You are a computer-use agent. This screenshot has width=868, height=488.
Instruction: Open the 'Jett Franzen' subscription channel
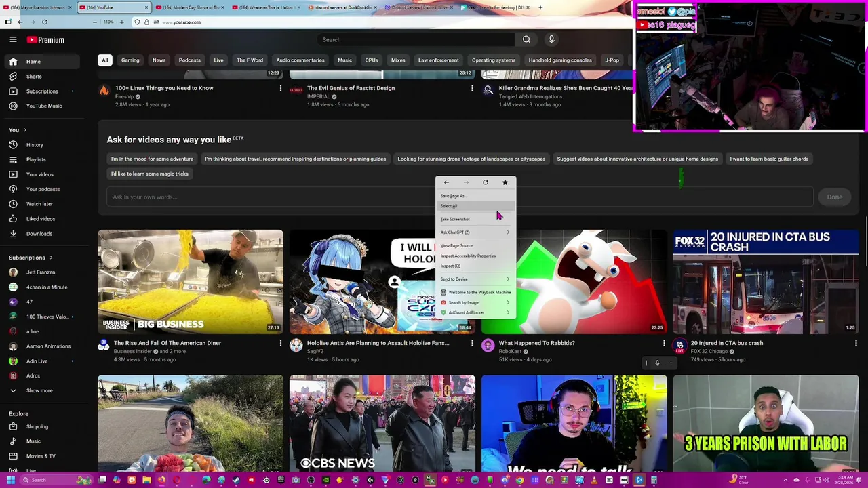click(41, 272)
